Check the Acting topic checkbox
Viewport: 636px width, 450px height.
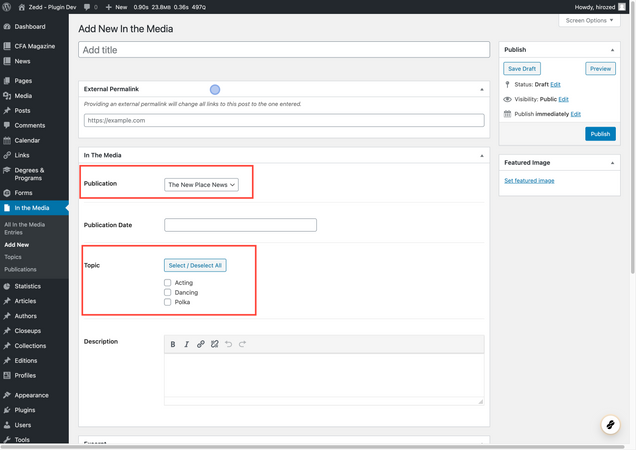tap(168, 282)
